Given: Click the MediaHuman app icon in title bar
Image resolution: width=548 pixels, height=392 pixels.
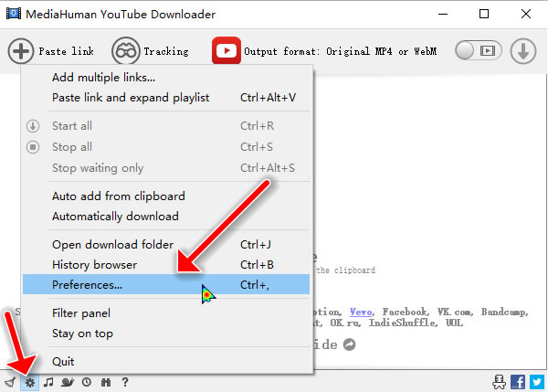Looking at the screenshot, I should pyautogui.click(x=14, y=14).
